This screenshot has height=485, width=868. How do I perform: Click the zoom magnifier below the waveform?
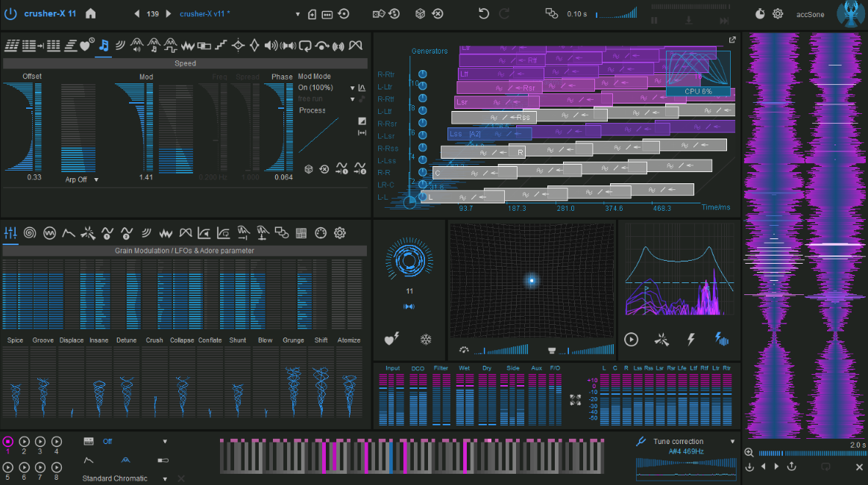point(749,452)
